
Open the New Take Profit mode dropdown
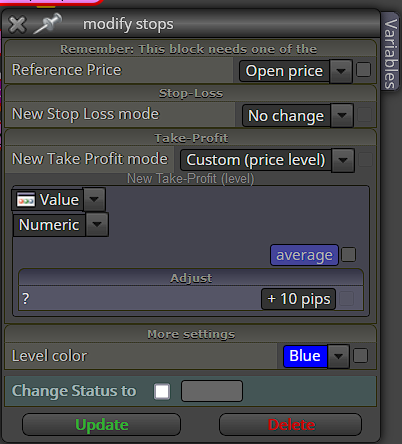(x=343, y=160)
